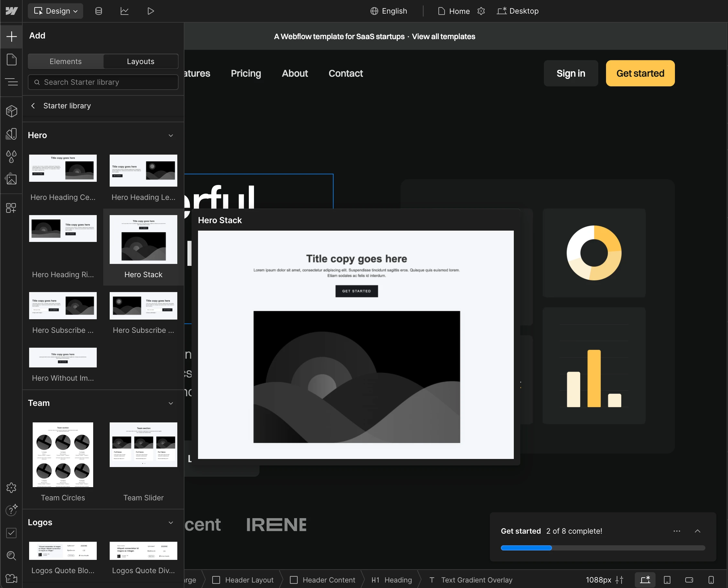Open page settings gear next to Home
Viewport: 728px width, 588px height.
coord(481,11)
